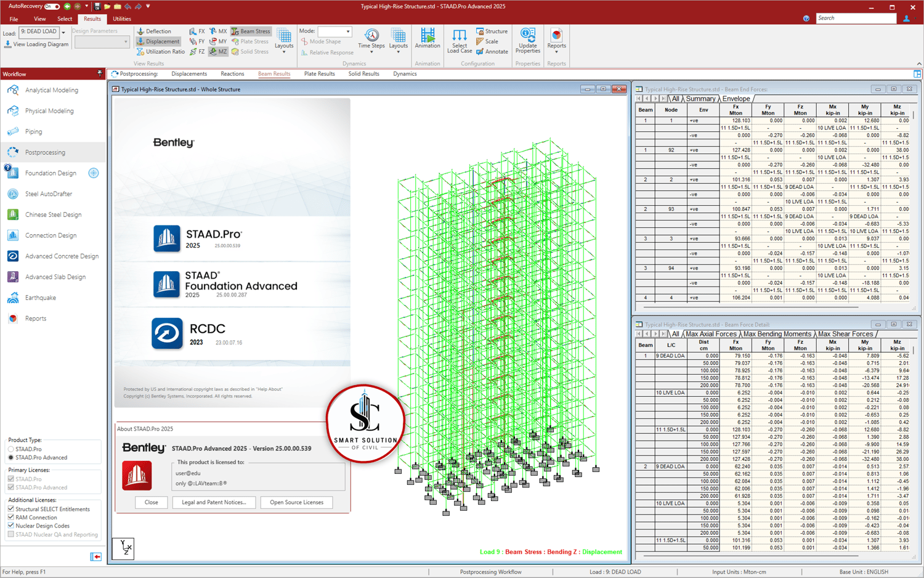Open the Mode dropdown in Dynamics
Viewport: 924px width, 578px height.
tap(348, 31)
